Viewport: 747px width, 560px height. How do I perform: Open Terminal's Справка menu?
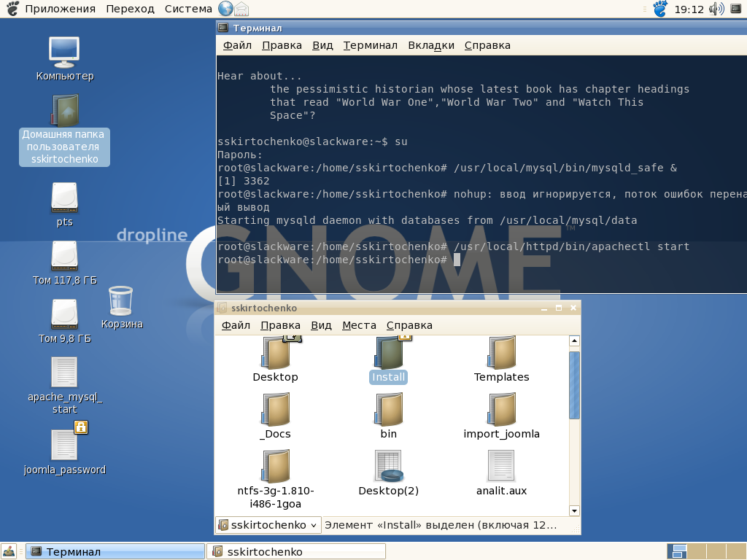[487, 45]
